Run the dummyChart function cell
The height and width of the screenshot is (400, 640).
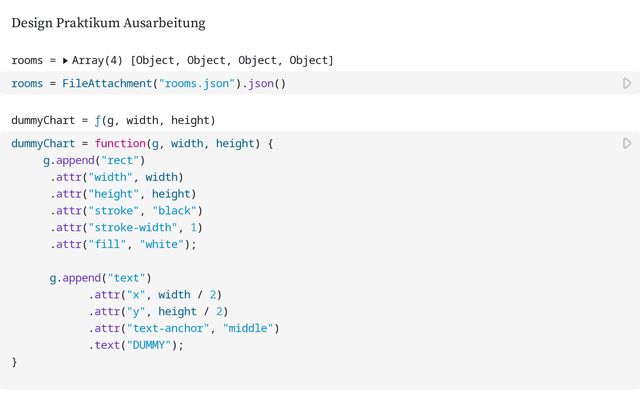(x=627, y=143)
